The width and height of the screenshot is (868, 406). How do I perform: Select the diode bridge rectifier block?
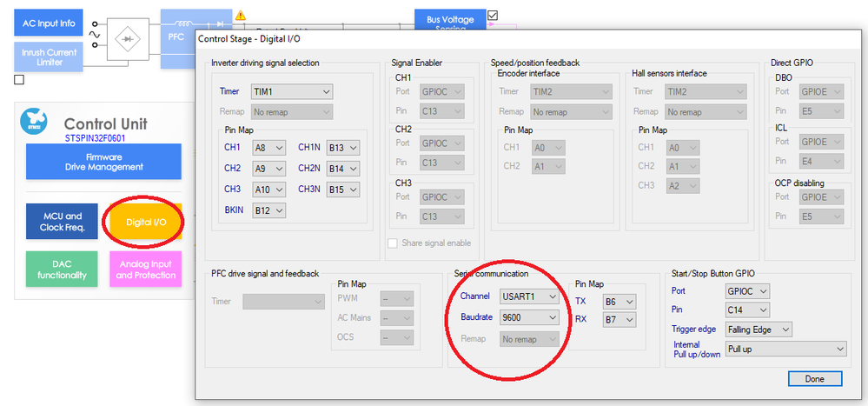(128, 39)
